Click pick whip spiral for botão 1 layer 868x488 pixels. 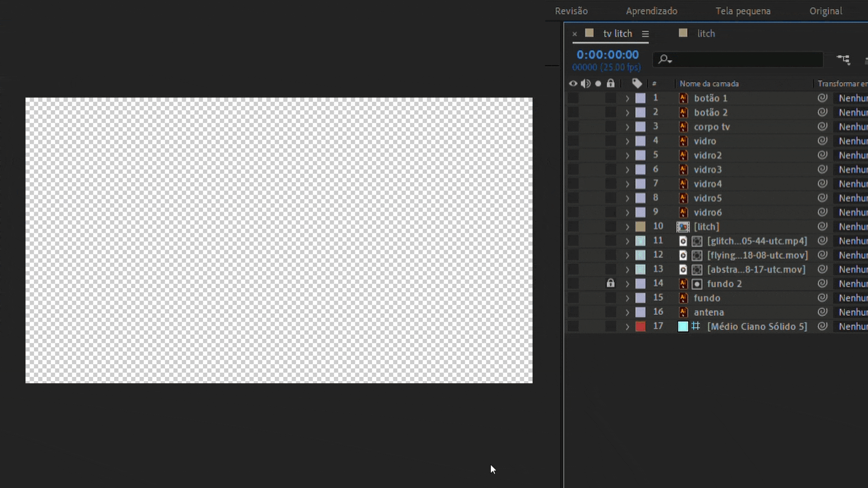click(x=822, y=98)
